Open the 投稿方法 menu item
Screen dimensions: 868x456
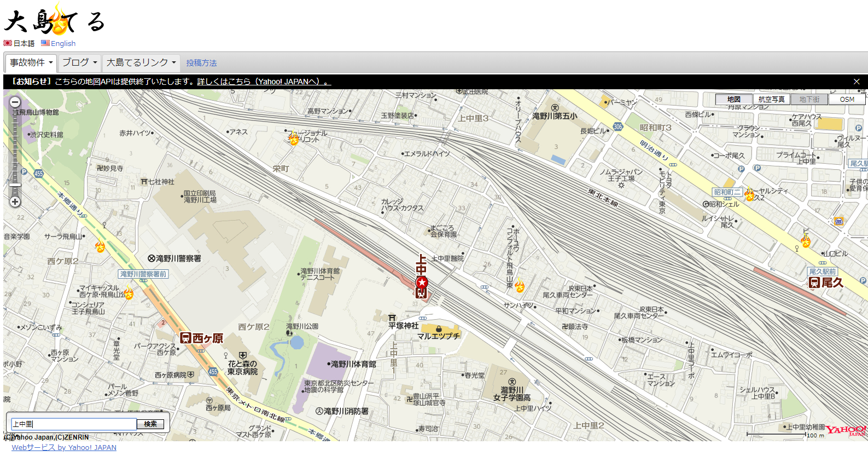[x=201, y=63]
